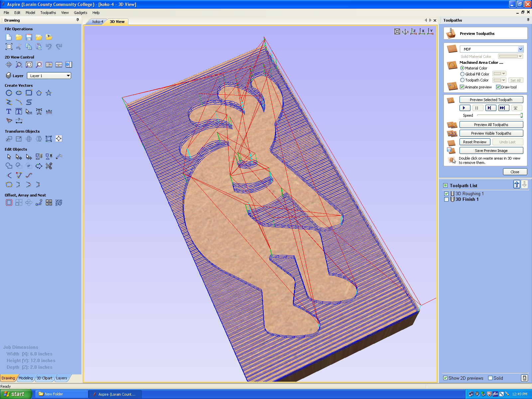Open the Toolpaths menu
Viewport: 532px width, 399px height.
pyautogui.click(x=48, y=13)
